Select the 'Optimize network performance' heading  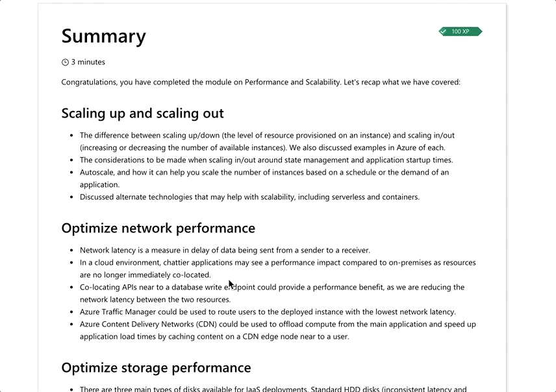158,228
